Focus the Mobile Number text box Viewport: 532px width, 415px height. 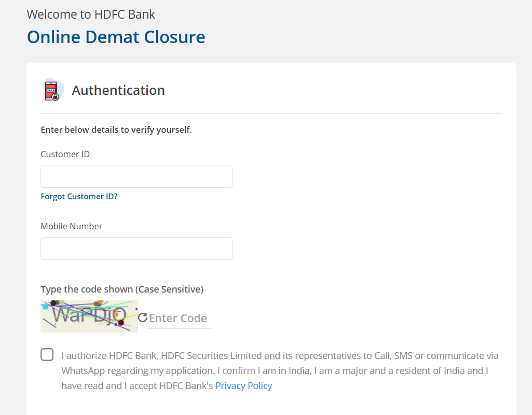point(137,248)
